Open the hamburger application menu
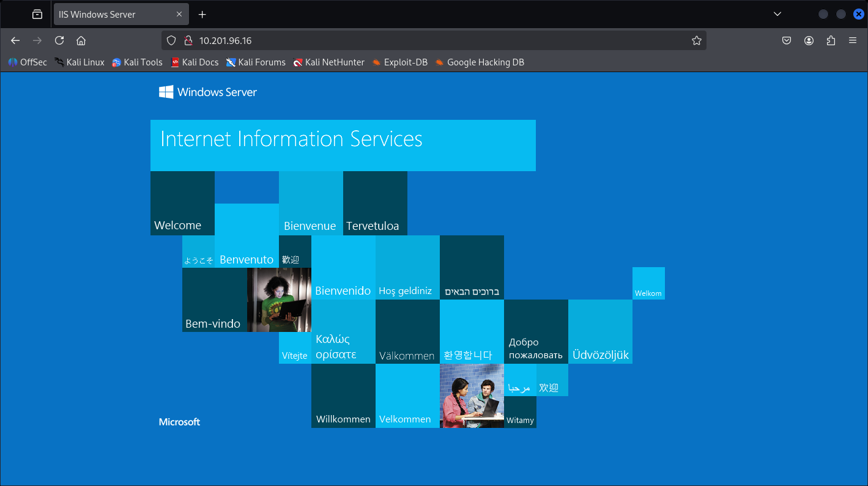Image resolution: width=868 pixels, height=486 pixels. (853, 40)
